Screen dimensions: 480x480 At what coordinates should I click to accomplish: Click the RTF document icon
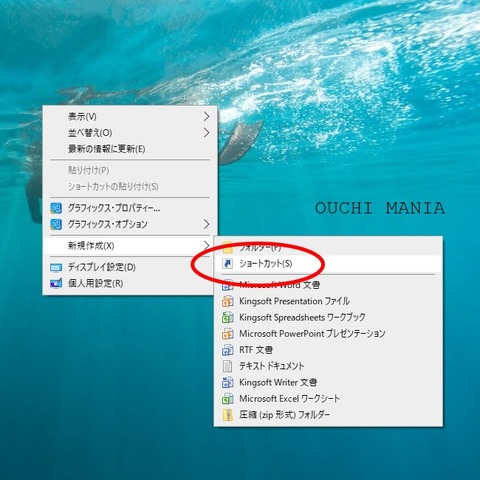[228, 350]
